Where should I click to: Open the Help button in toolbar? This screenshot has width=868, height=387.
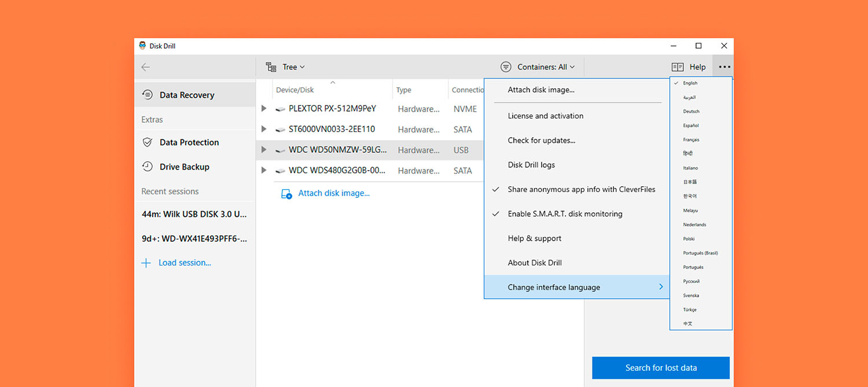(x=689, y=67)
